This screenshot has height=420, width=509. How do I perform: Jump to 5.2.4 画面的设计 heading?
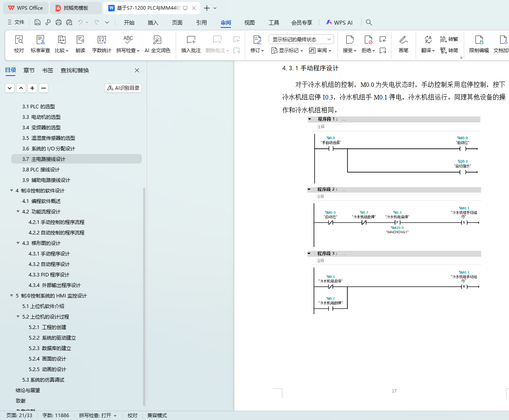pyautogui.click(x=47, y=359)
